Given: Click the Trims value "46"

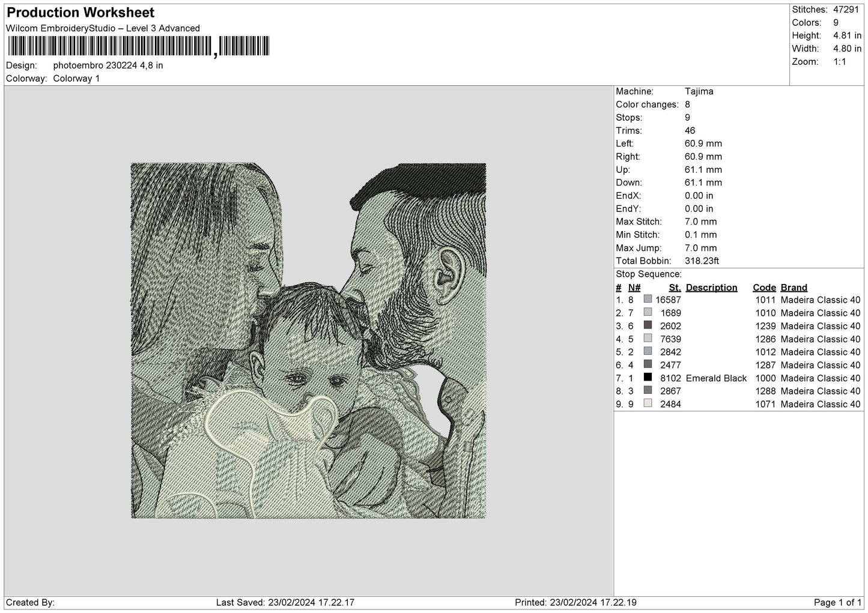Looking at the screenshot, I should 690,131.
